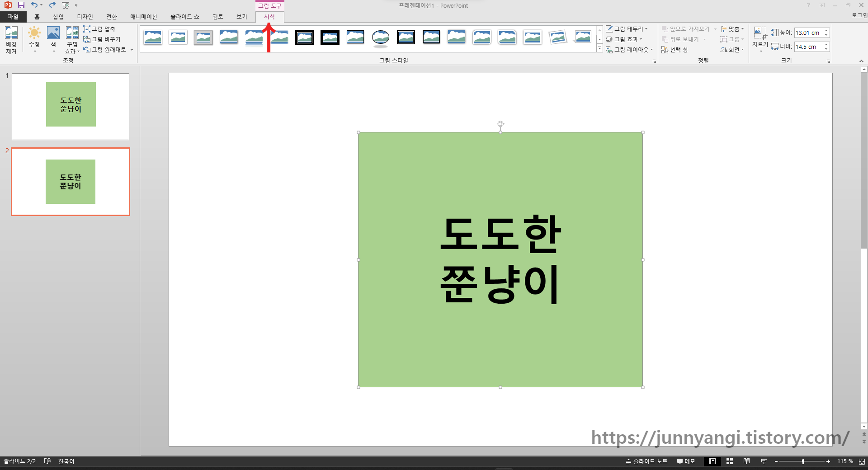Open the 맞춤 align dropdown

(732, 29)
